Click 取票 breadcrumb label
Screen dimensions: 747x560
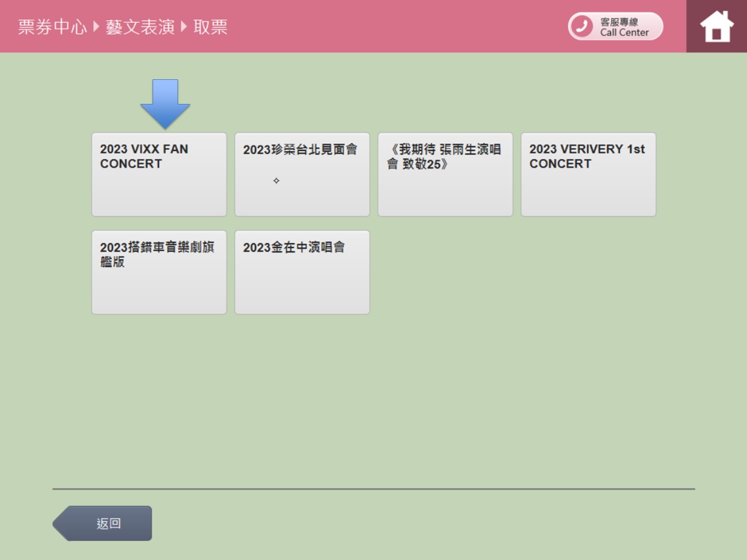click(210, 27)
